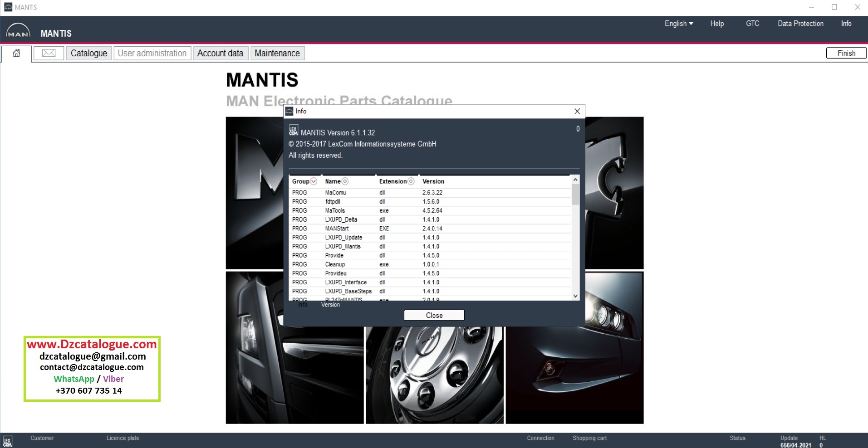Select the LXUPD_Mantis row
868x448 pixels.
[x=430, y=247]
